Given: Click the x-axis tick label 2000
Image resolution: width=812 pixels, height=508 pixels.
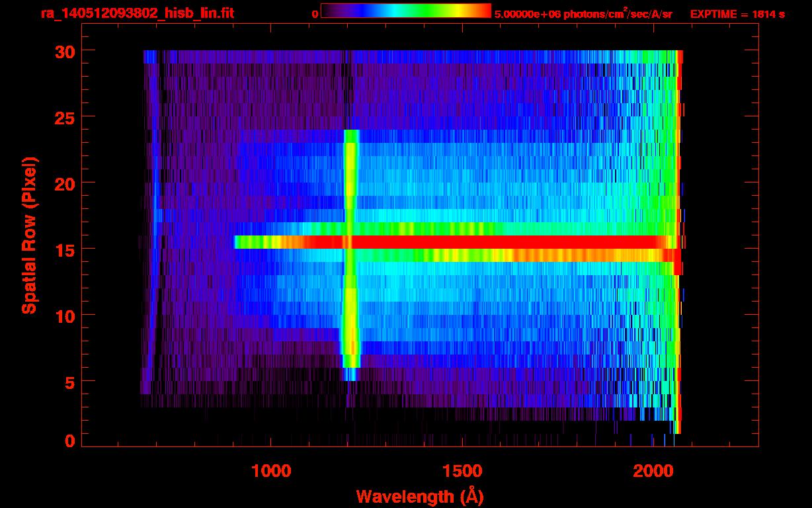Looking at the screenshot, I should pos(653,470).
